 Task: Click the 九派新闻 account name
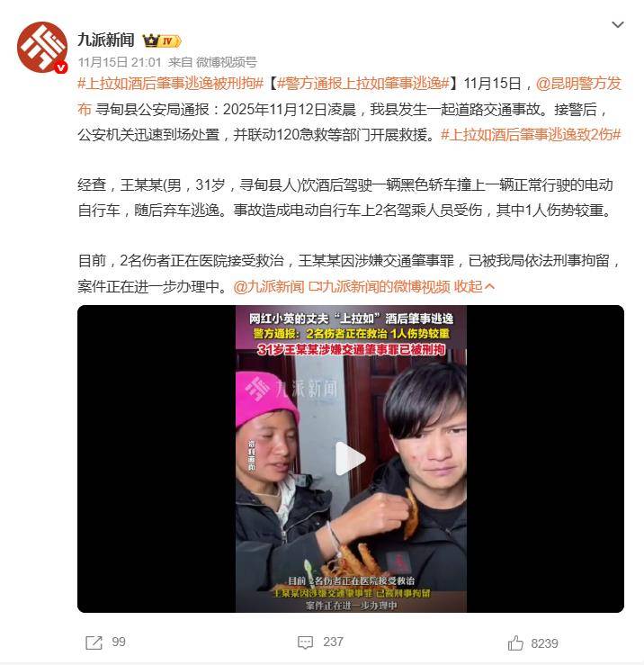point(106,40)
